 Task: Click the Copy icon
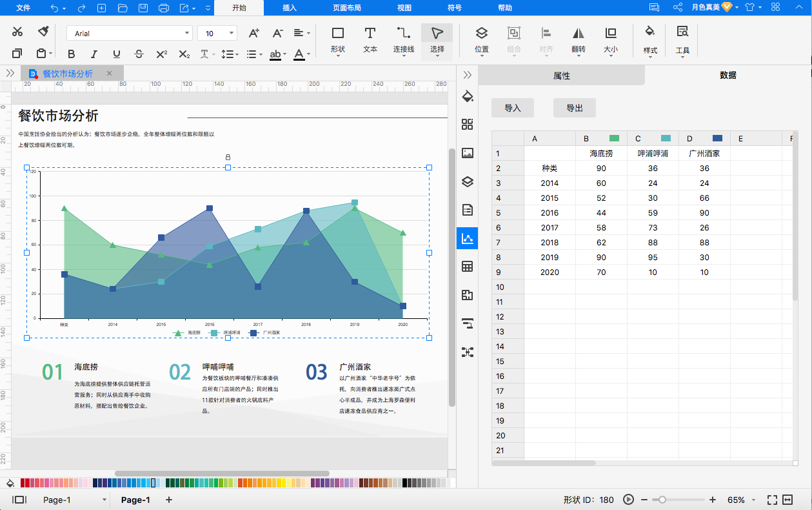coord(17,54)
